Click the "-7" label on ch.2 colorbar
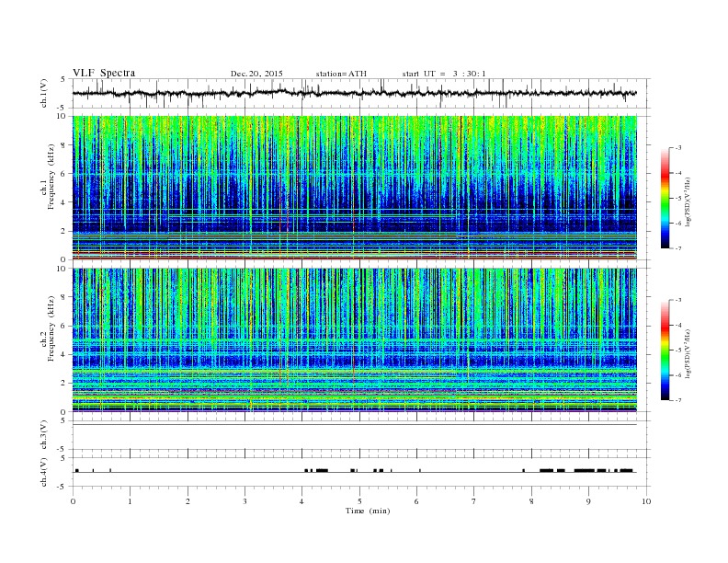Screen dimensions: 728x563 [x=678, y=400]
